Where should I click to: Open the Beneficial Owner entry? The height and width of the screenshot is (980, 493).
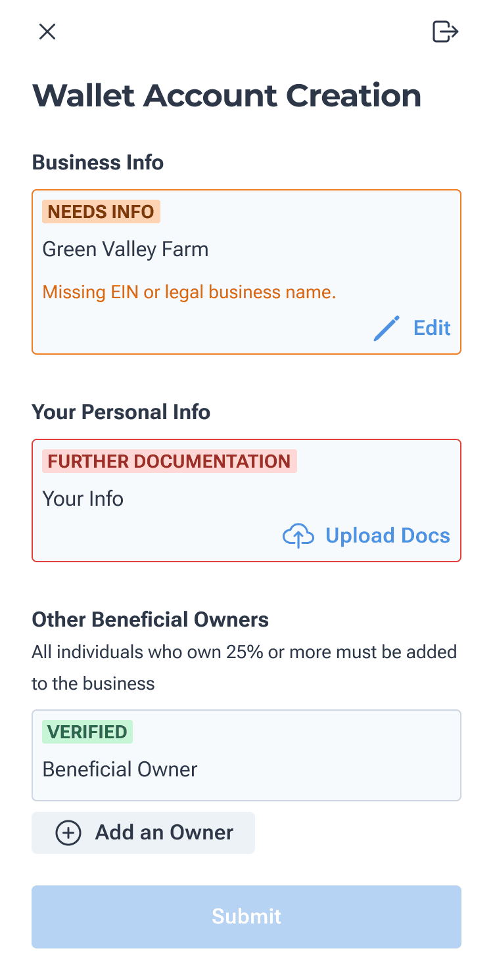[x=246, y=755]
